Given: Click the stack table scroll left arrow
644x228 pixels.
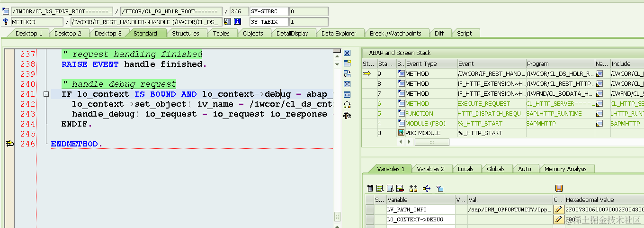Looking at the screenshot, I should click(x=401, y=142).
